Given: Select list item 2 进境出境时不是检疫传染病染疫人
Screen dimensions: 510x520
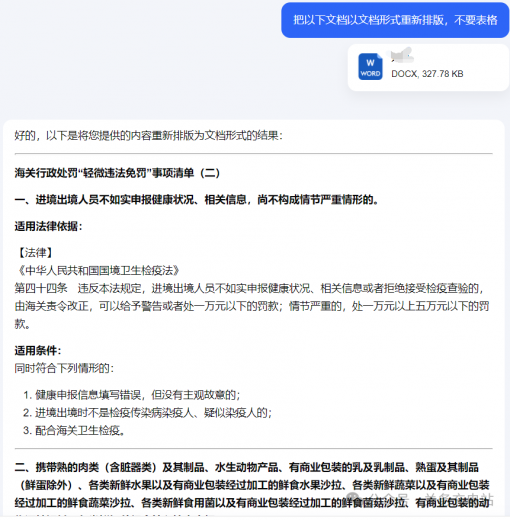Looking at the screenshot, I should click(148, 413).
